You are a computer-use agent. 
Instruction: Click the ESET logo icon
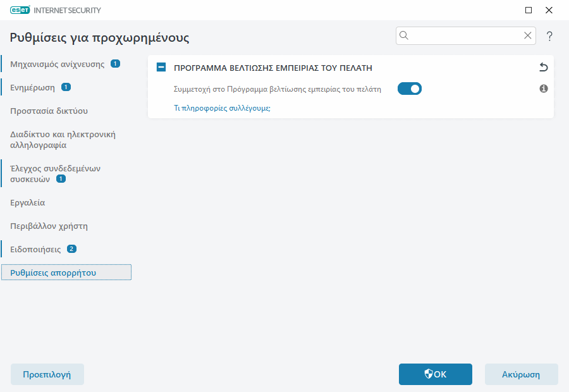tap(20, 9)
